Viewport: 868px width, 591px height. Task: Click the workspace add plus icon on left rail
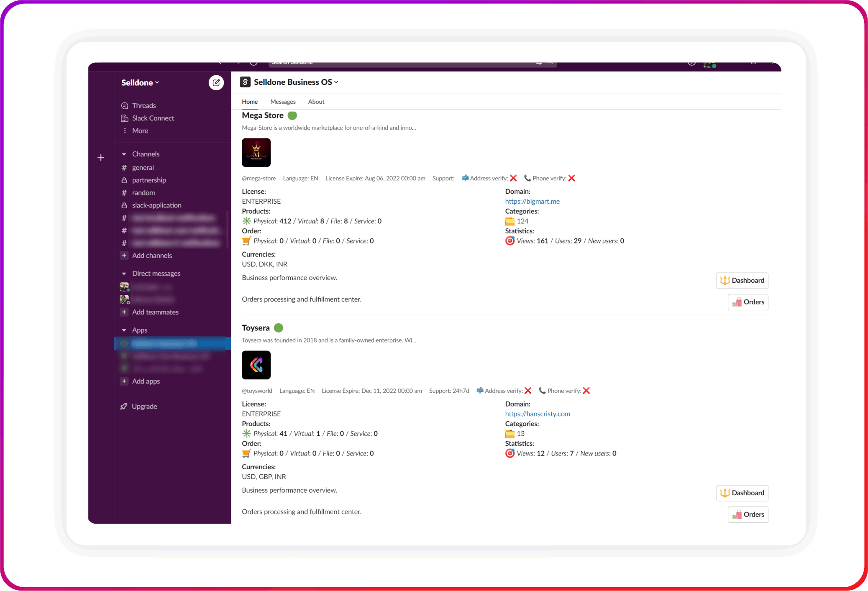coord(101,158)
